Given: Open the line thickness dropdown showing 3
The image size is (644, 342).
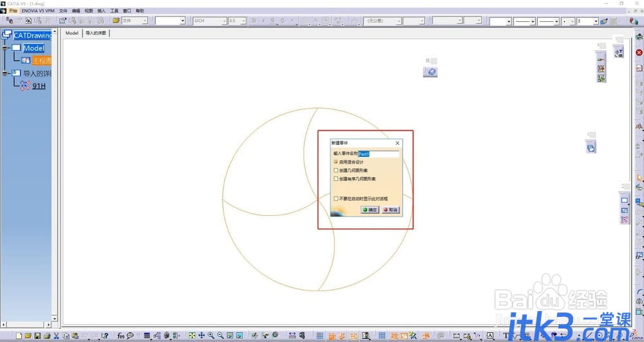Looking at the screenshot, I should [596, 21].
